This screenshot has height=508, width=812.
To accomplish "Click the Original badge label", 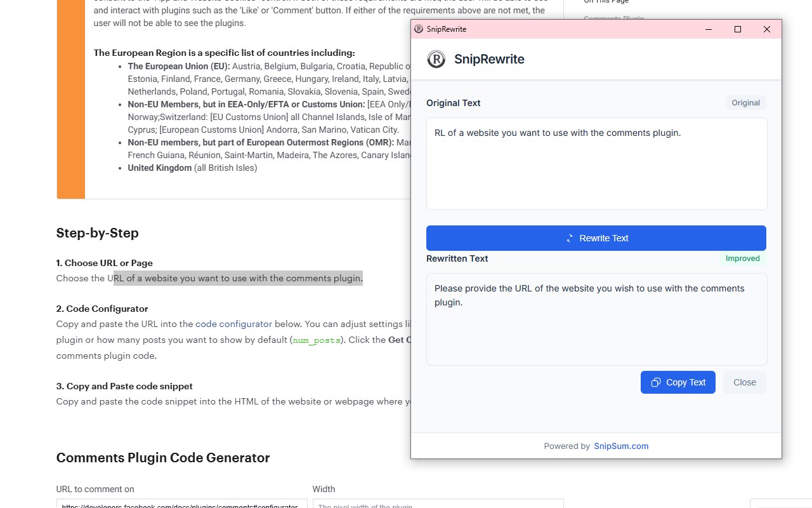I will tap(746, 103).
